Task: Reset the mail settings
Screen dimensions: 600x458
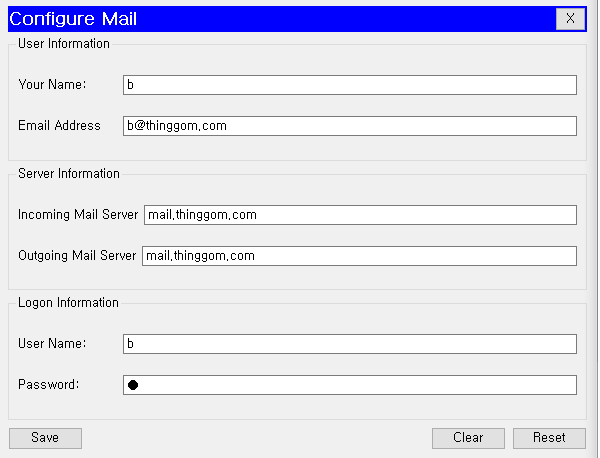Action: (x=549, y=438)
